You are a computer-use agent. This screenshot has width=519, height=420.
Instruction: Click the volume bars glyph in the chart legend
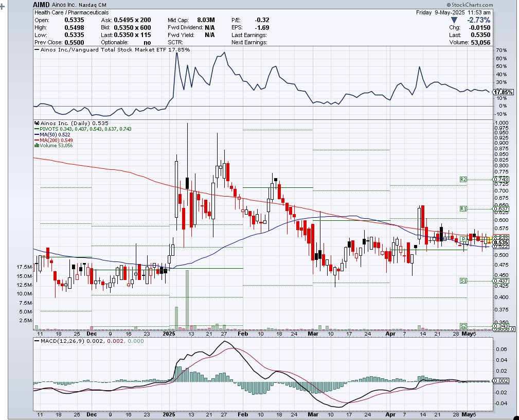coord(37,146)
